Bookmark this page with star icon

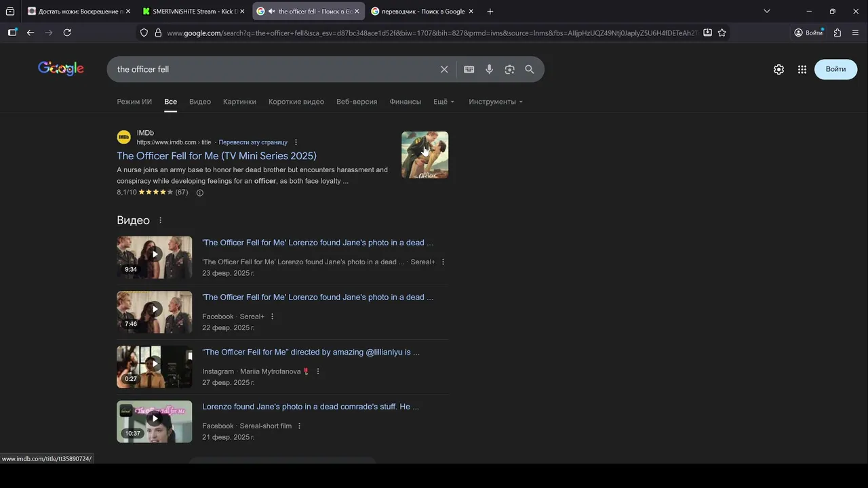[x=722, y=33]
